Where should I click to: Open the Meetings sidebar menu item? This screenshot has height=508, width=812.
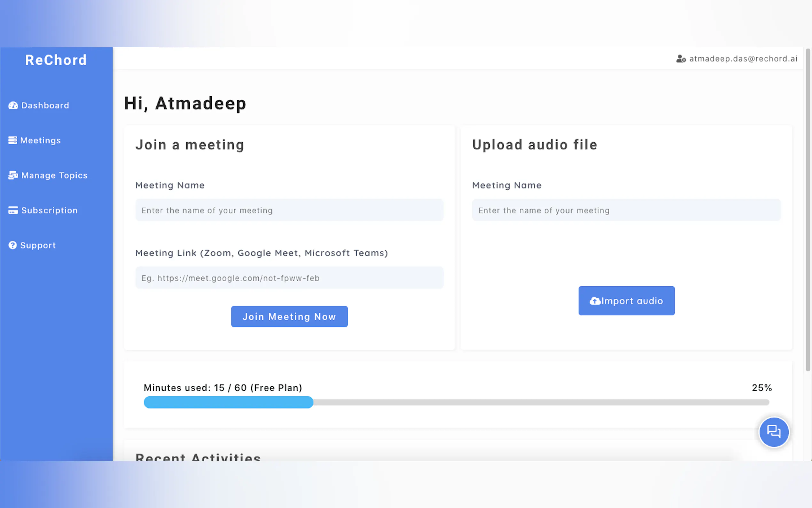click(x=40, y=140)
